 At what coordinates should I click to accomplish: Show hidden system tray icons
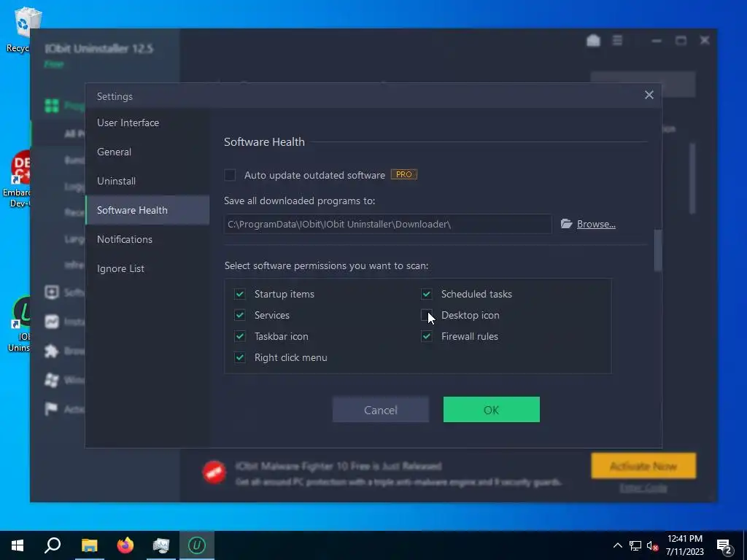coord(617,545)
